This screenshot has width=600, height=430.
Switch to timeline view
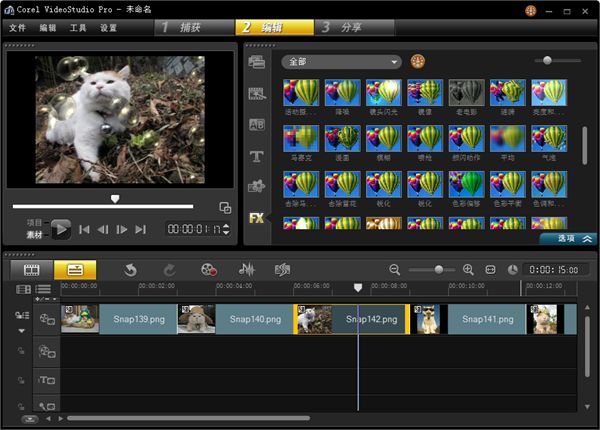74,270
